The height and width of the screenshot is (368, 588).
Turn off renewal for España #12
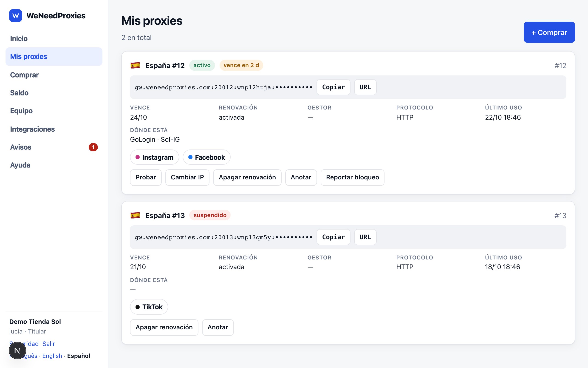247,177
